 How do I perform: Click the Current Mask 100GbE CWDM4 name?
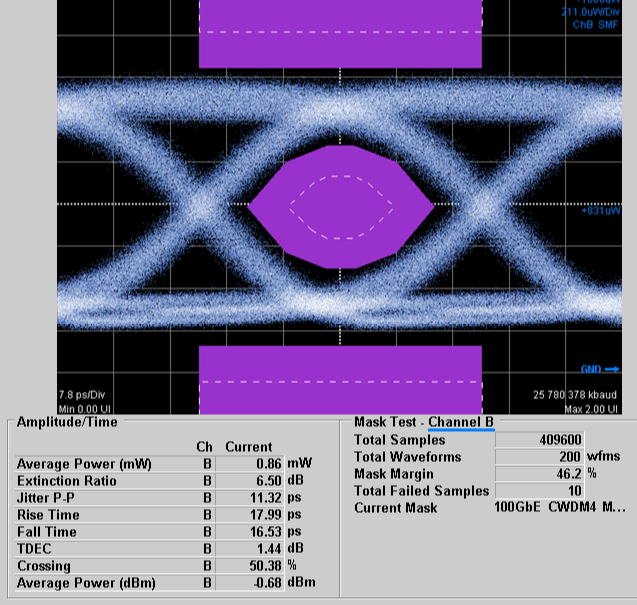(x=560, y=508)
